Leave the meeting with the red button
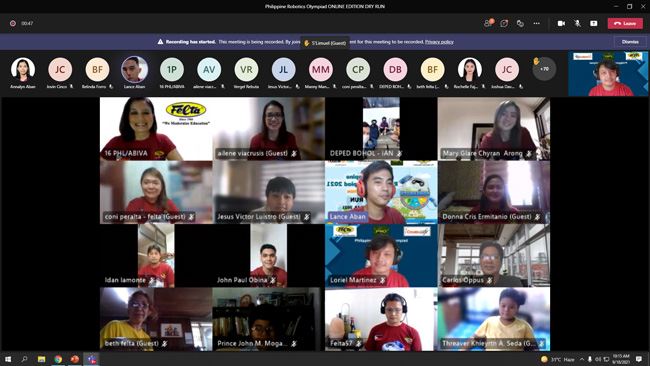Image resolution: width=650 pixels, height=366 pixels. (625, 23)
